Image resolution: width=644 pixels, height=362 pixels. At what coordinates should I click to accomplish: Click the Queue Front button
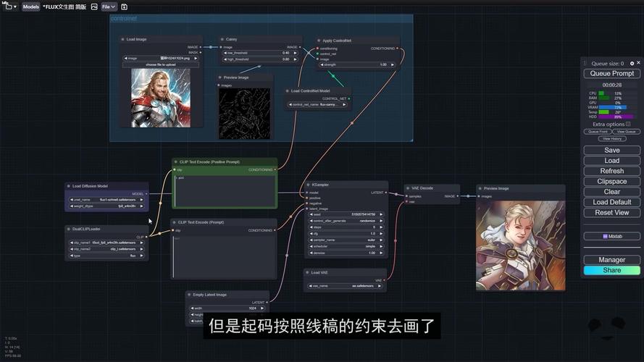click(598, 132)
